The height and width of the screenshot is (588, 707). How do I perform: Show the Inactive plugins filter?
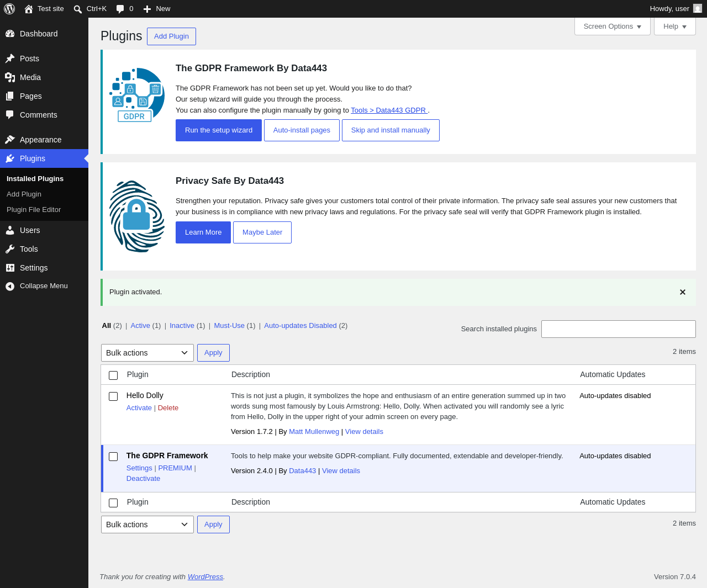(182, 326)
